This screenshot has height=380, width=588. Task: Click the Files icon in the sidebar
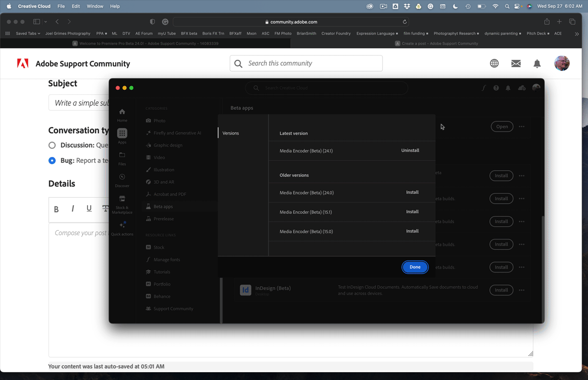(122, 155)
